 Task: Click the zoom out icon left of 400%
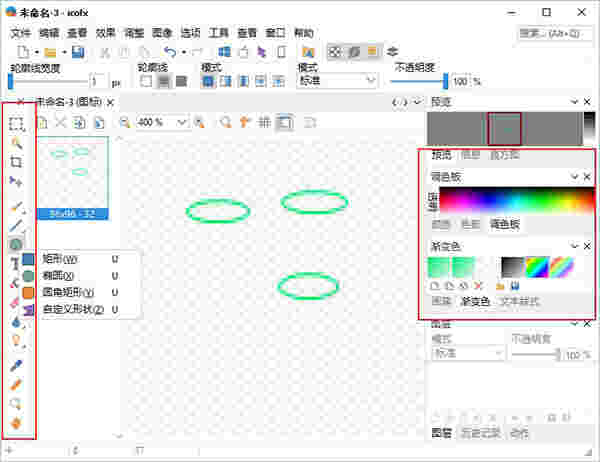tap(124, 122)
